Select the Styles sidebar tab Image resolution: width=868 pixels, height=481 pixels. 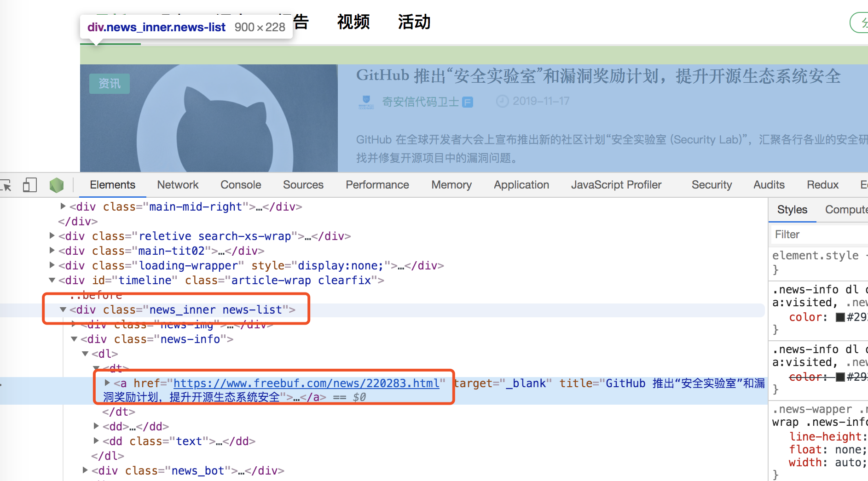pyautogui.click(x=792, y=210)
